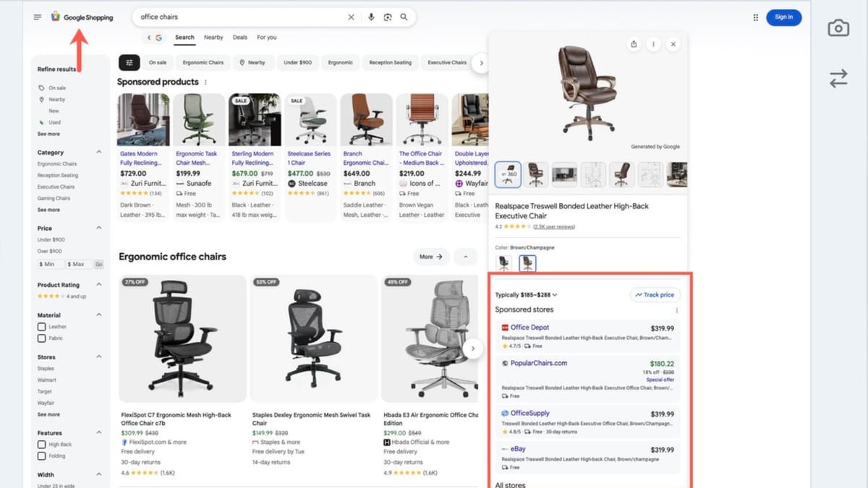Viewport: 868px width, 488px height.
Task: Select the Brown/Champagne color swatch
Action: click(528, 263)
